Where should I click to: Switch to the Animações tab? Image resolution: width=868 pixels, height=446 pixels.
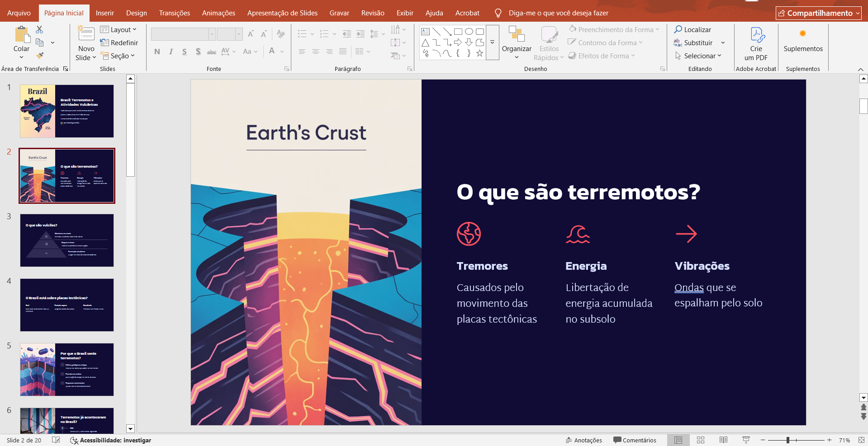click(218, 13)
